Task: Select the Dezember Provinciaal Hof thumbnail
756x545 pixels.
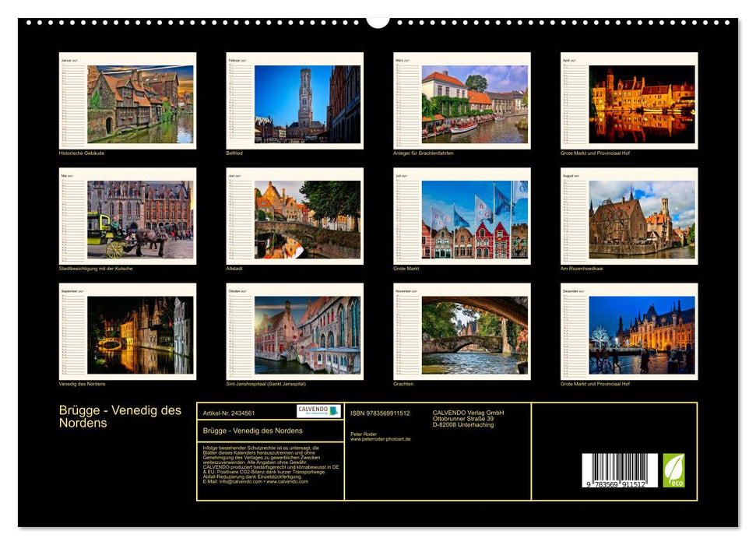Action: pos(629,332)
